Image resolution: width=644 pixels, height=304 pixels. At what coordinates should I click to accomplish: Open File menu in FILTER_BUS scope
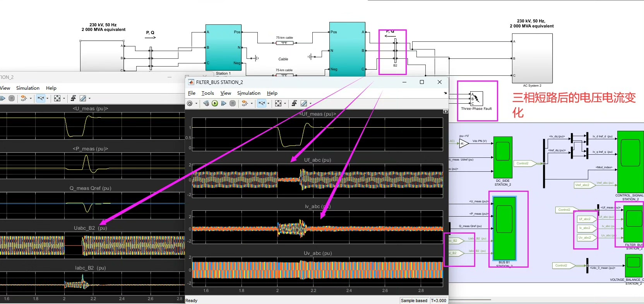pos(192,93)
